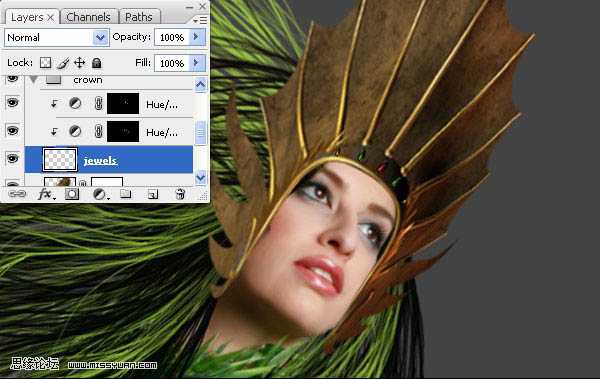Image resolution: width=600 pixels, height=379 pixels.
Task: Click layers list scroll down arrow
Action: (x=201, y=177)
